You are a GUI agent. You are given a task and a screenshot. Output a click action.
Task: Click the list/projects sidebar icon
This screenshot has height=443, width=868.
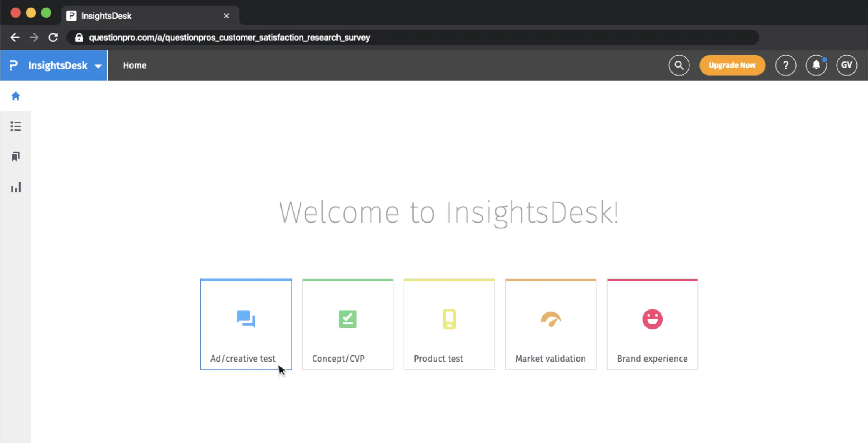(x=15, y=126)
